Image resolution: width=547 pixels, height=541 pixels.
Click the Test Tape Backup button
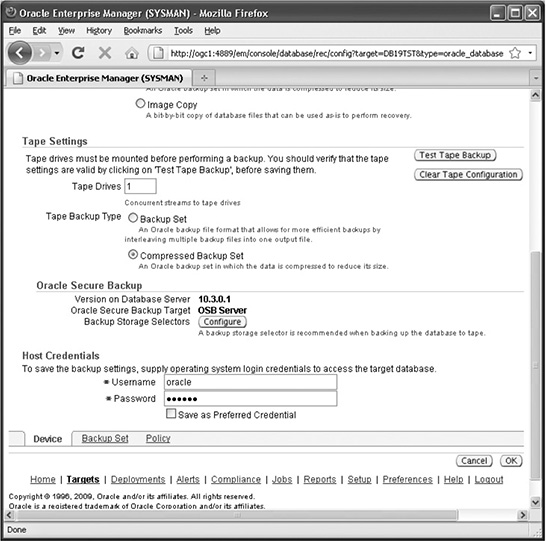pyautogui.click(x=455, y=155)
